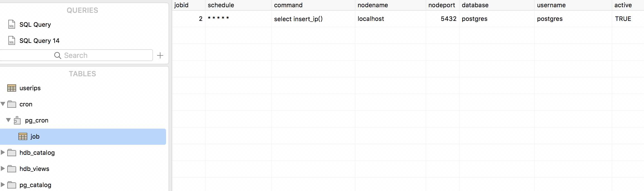The image size is (644, 191).
Task: Open the SQL Query 14 document icon
Action: click(12, 41)
